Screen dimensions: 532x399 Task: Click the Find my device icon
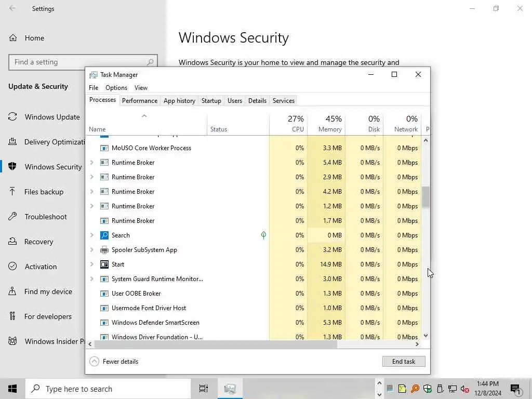click(x=12, y=291)
